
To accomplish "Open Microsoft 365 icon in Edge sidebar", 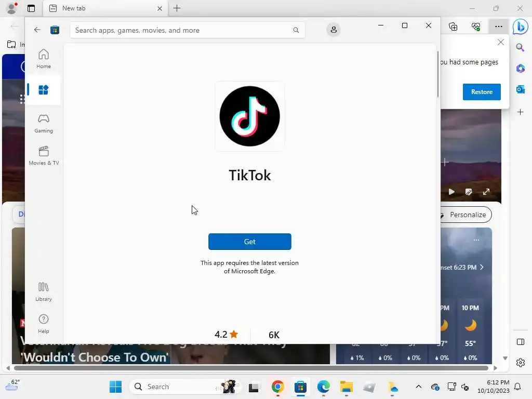I will [x=521, y=68].
